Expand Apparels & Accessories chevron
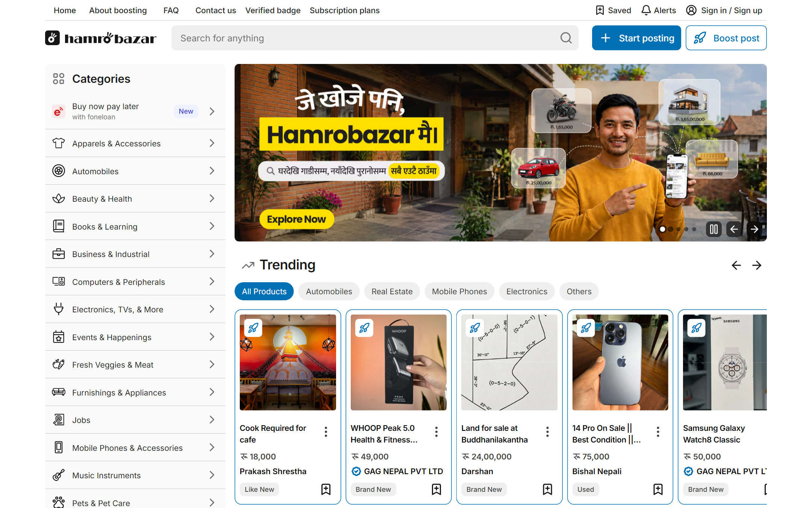This screenshot has width=812, height=508. click(x=212, y=143)
